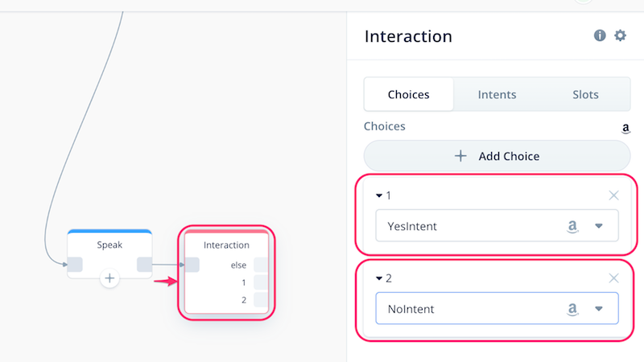Select the Choices tab
Image resolution: width=644 pixels, height=362 pixels.
pyautogui.click(x=409, y=94)
